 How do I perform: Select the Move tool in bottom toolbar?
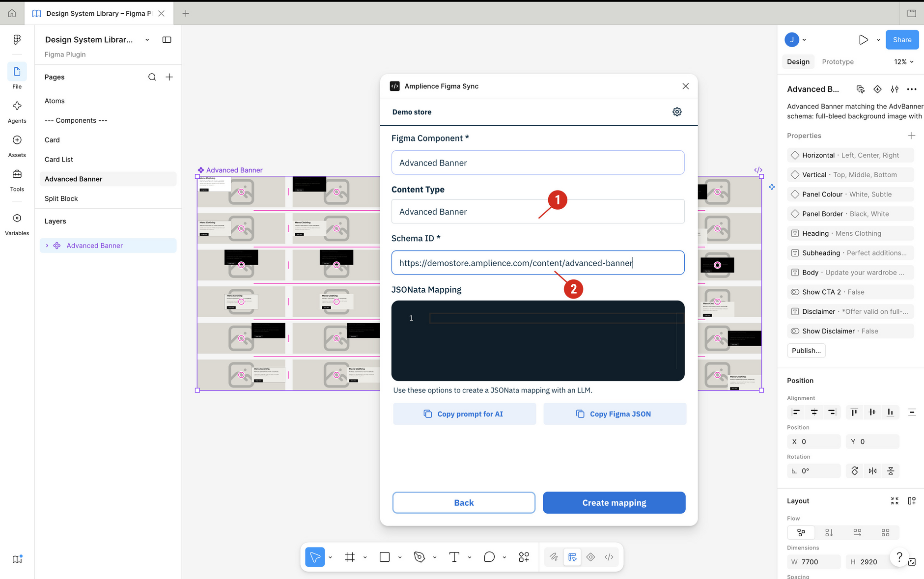pyautogui.click(x=315, y=557)
